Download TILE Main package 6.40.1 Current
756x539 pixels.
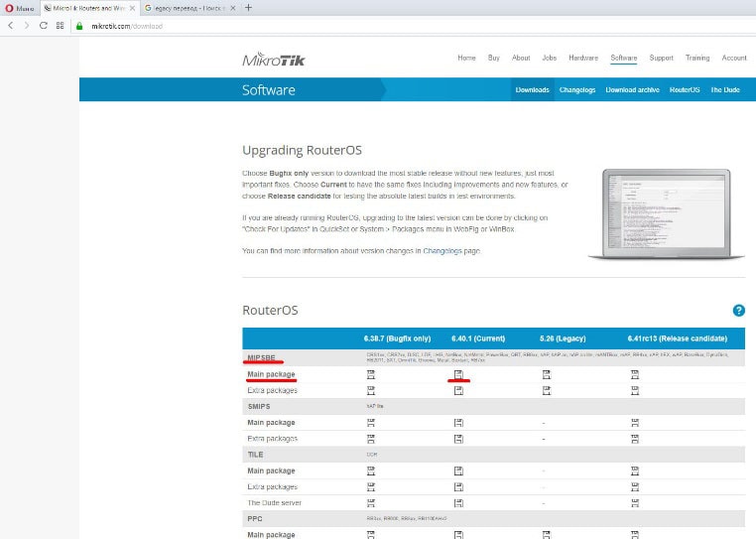tap(458, 471)
